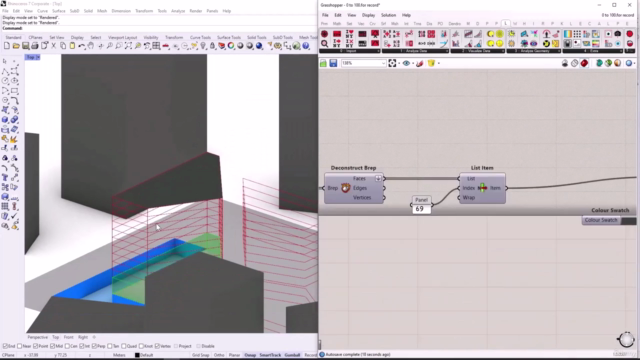Viewport: 640px width, 360px height.
Task: Toggle SmartTrack in Rhino status bar
Action: click(270, 355)
